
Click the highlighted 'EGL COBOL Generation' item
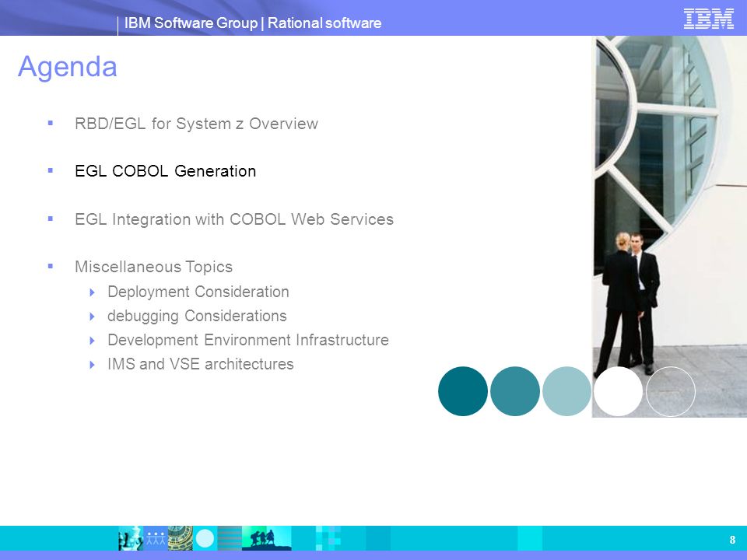point(165,171)
